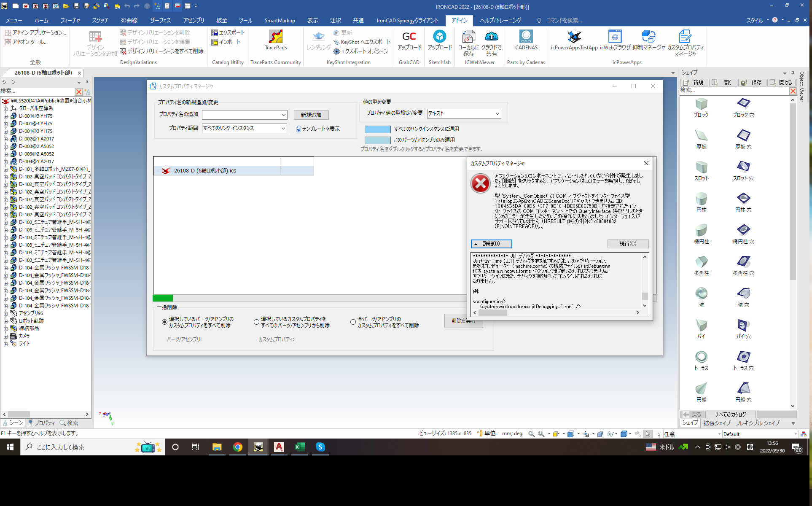Click the Sketchfab upload icon
The image size is (812, 506).
point(439,37)
